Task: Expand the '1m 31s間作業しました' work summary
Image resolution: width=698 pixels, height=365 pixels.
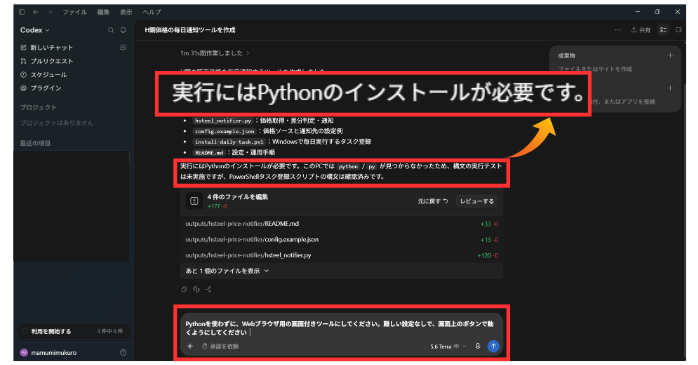Action: click(215, 53)
